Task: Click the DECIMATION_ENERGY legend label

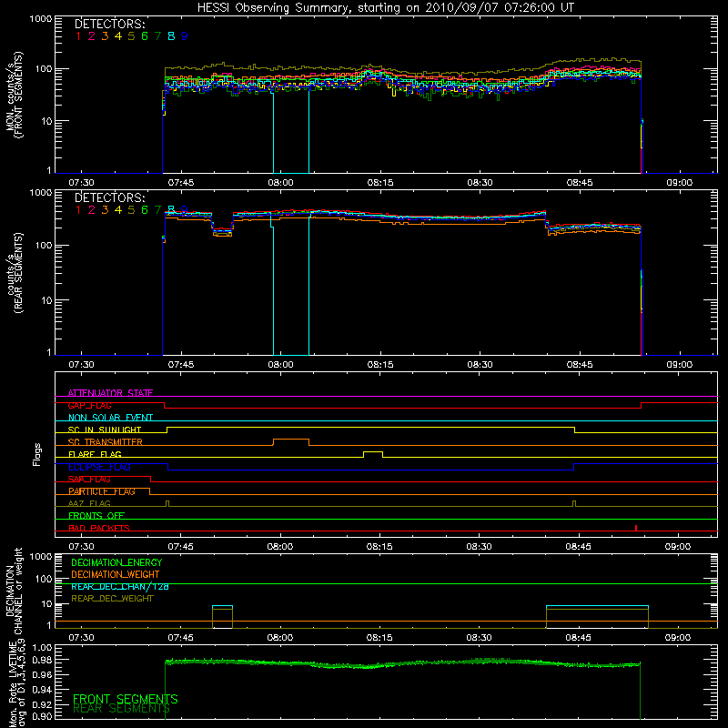Action: point(116,562)
